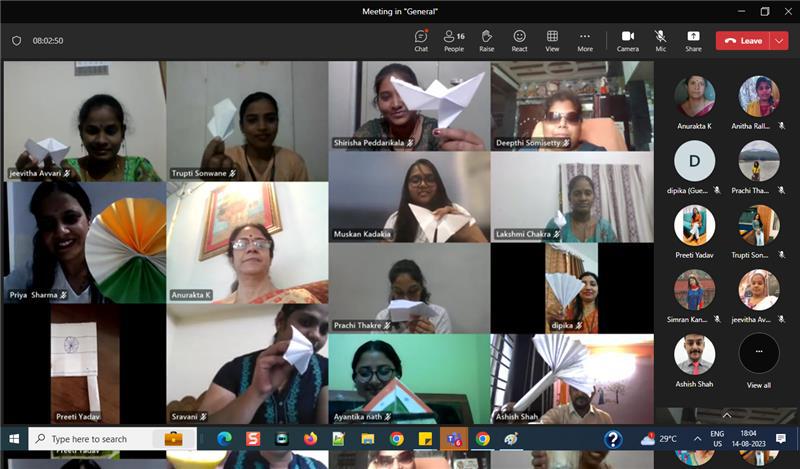This screenshot has height=469, width=800.
Task: Share your screen with Share icon
Action: 693,40
